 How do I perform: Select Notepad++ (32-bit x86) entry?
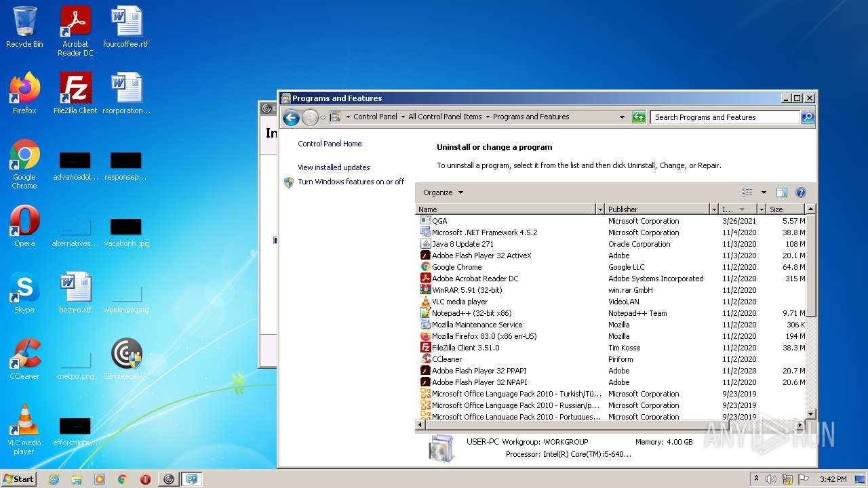point(610,313)
